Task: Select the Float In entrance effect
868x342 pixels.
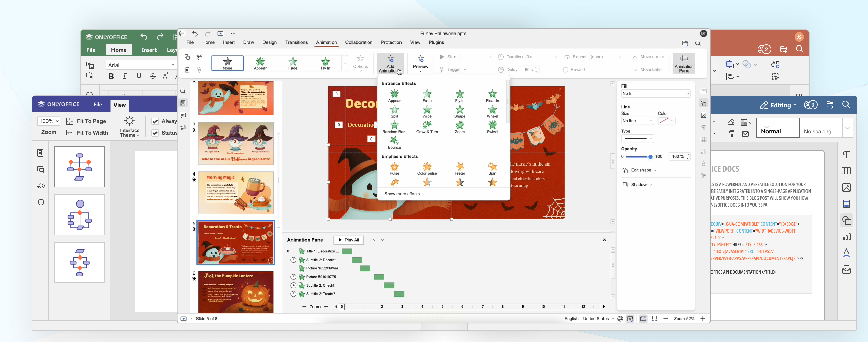Action: pos(492,96)
